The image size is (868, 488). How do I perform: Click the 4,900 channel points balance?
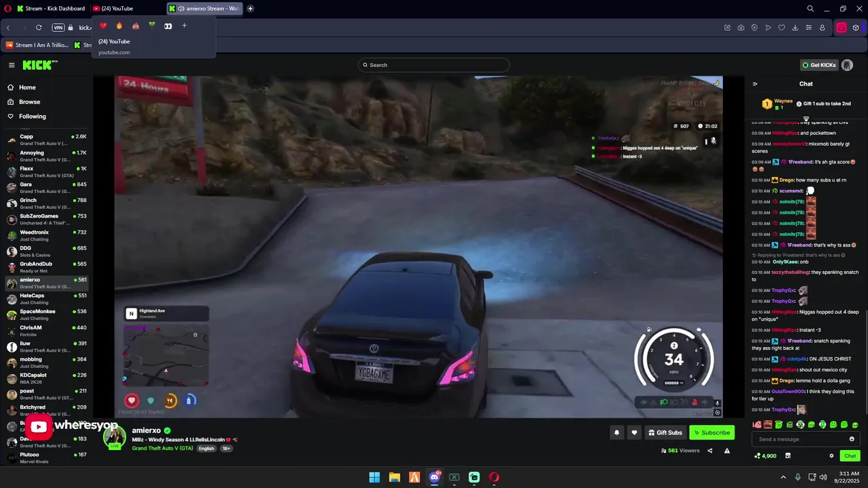pos(765,455)
